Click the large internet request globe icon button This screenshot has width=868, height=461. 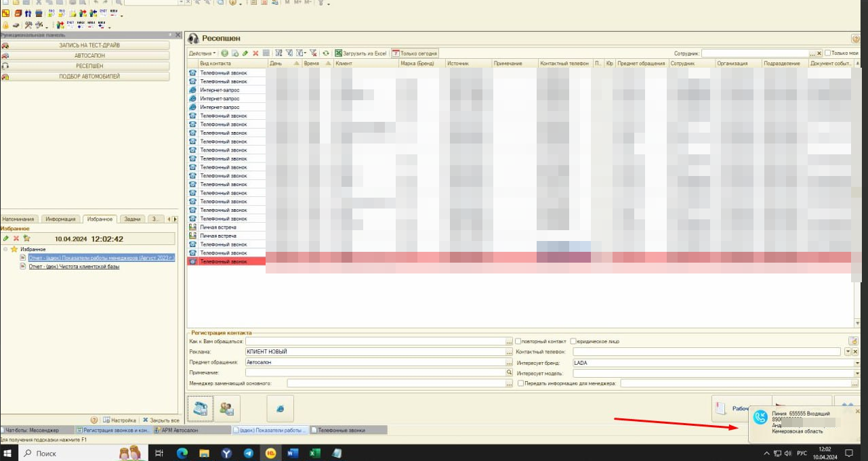point(280,408)
